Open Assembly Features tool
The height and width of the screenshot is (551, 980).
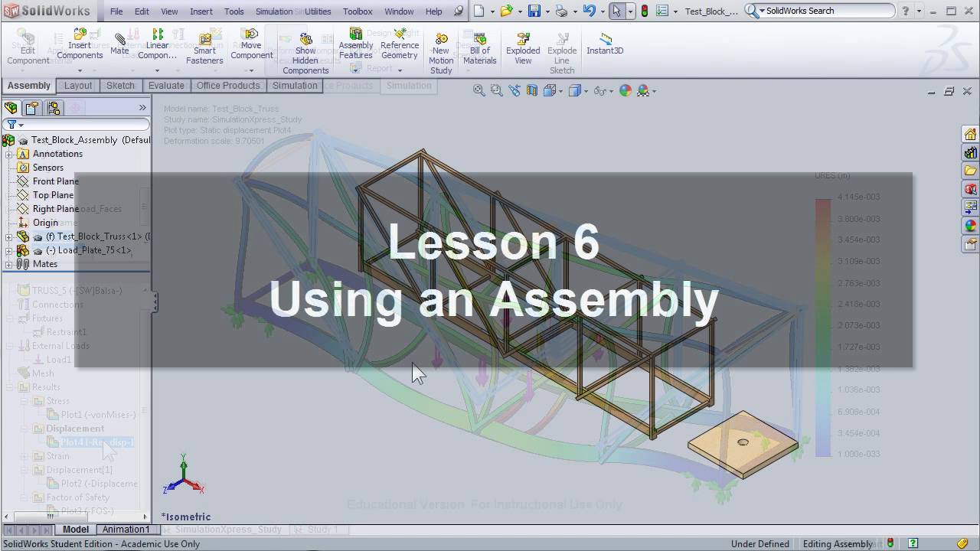(356, 44)
